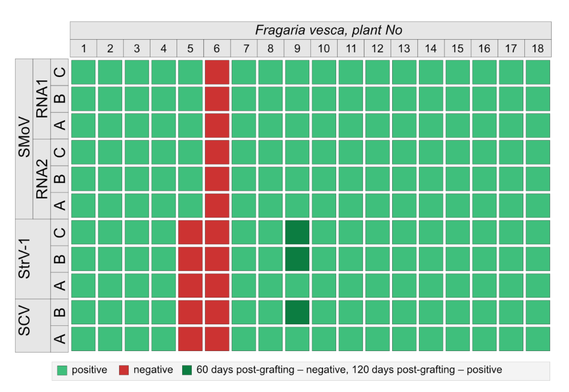569x392 pixels.
Task: Click plant number 18 column header
Action: (537, 48)
